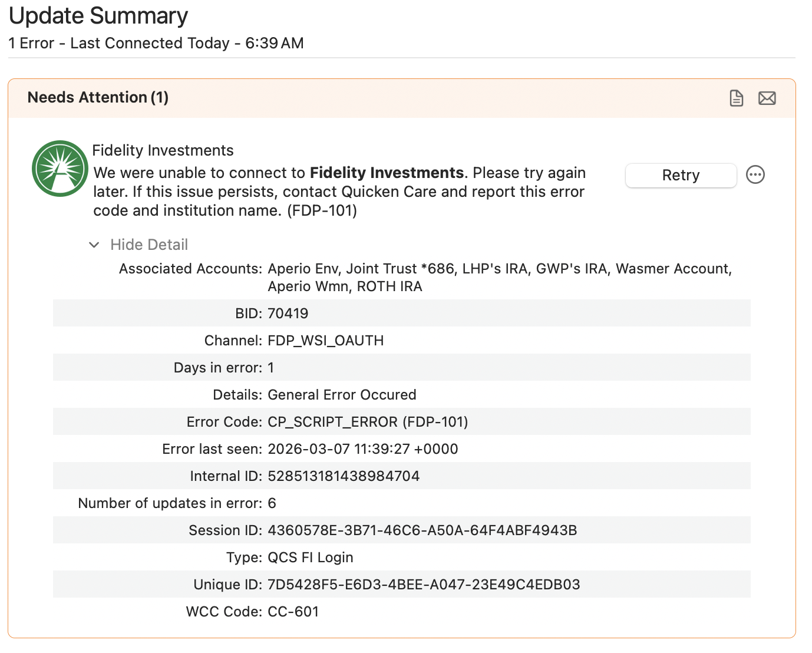Select the Session ID value
Viewport: 812px width, 653px height.
(x=422, y=530)
